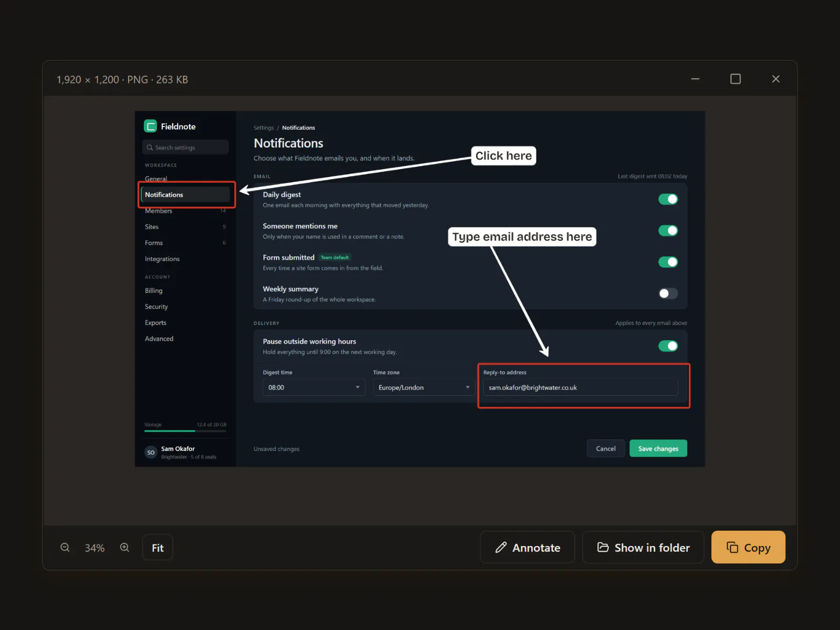Click the Unsaved changes status text
The image size is (840, 630).
pyautogui.click(x=277, y=449)
